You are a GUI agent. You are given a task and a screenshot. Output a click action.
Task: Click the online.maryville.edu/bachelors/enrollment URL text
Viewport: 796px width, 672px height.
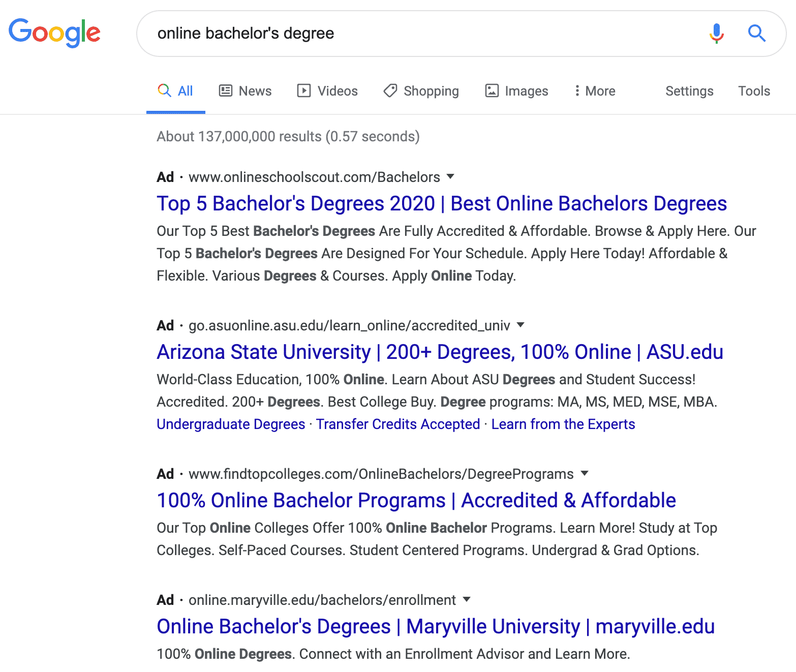point(322,600)
